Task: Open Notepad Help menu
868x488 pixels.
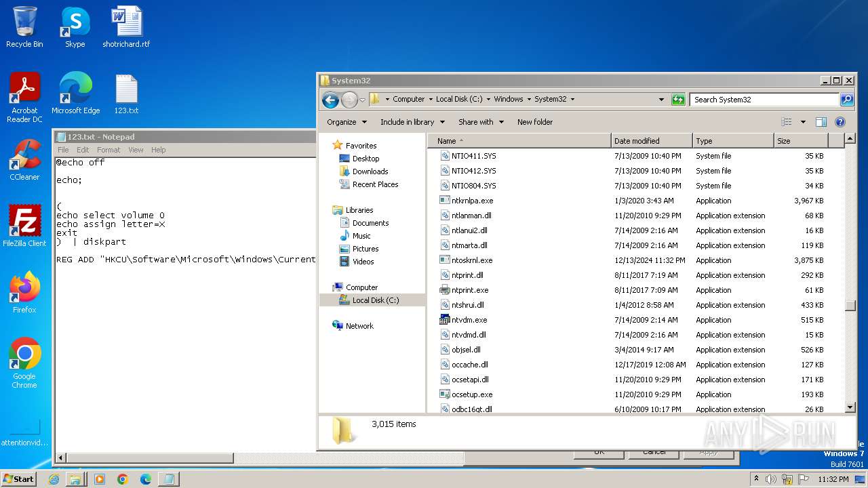Action: coord(158,150)
